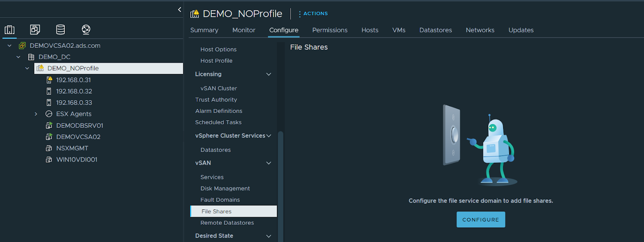The width and height of the screenshot is (644, 242).
Task: Open the Networking inventory view
Action: point(86,29)
